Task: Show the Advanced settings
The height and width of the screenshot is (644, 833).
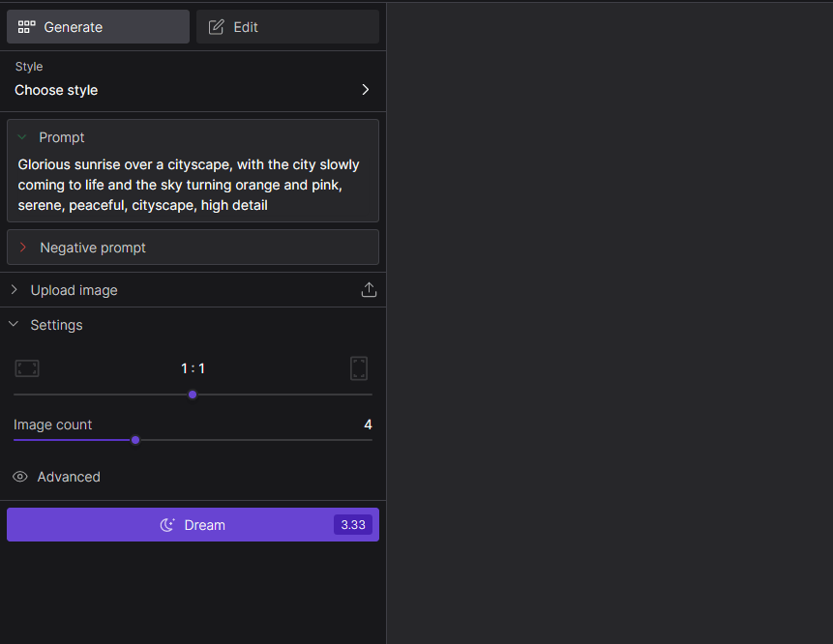Action: click(x=68, y=477)
